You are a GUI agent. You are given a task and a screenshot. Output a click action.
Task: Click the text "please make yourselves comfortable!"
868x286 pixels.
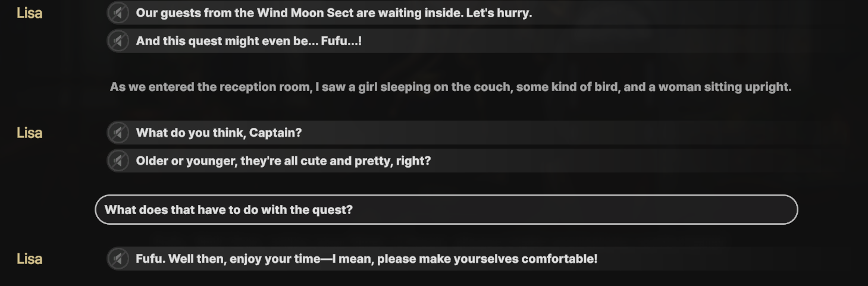487,259
